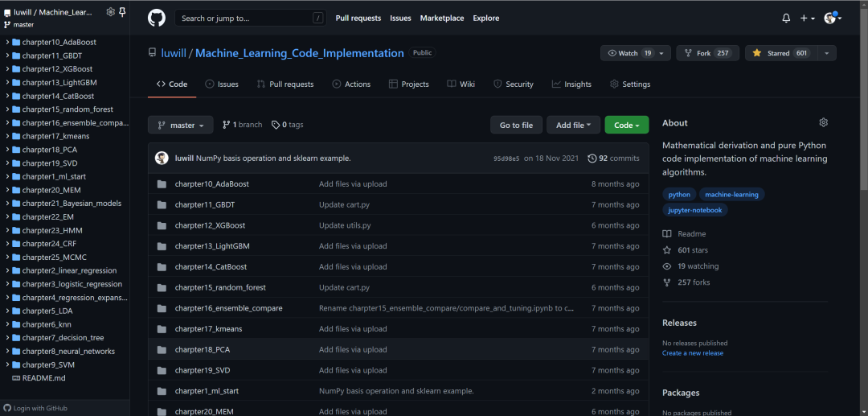Open the notifications bell
Viewport: 868px width, 416px height.
pyautogui.click(x=786, y=19)
